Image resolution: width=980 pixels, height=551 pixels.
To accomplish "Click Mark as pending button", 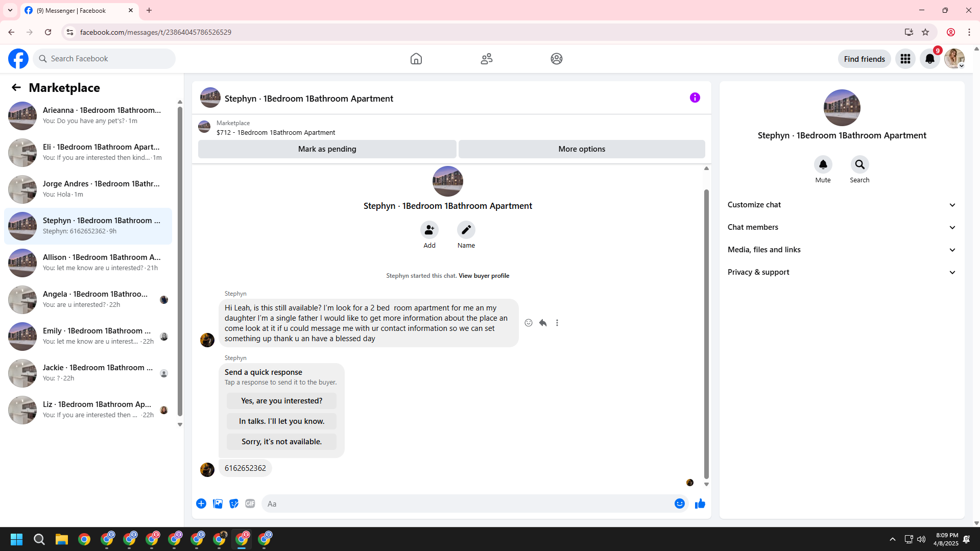I will [x=327, y=149].
